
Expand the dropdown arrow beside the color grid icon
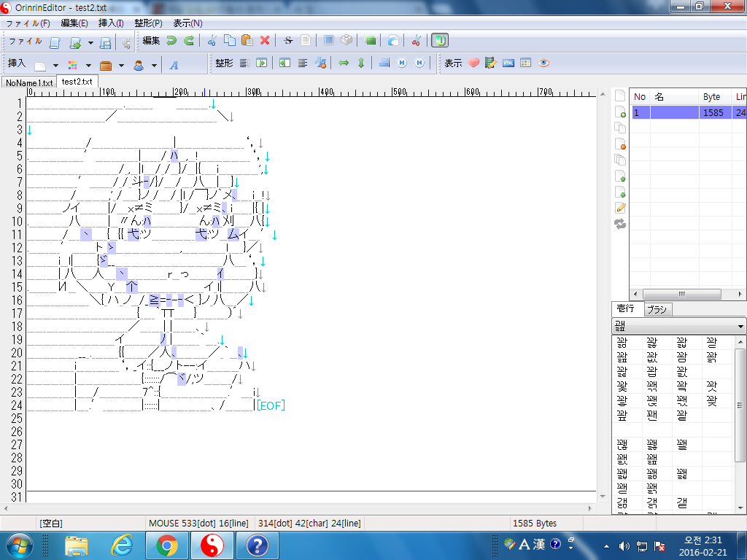coord(89,65)
